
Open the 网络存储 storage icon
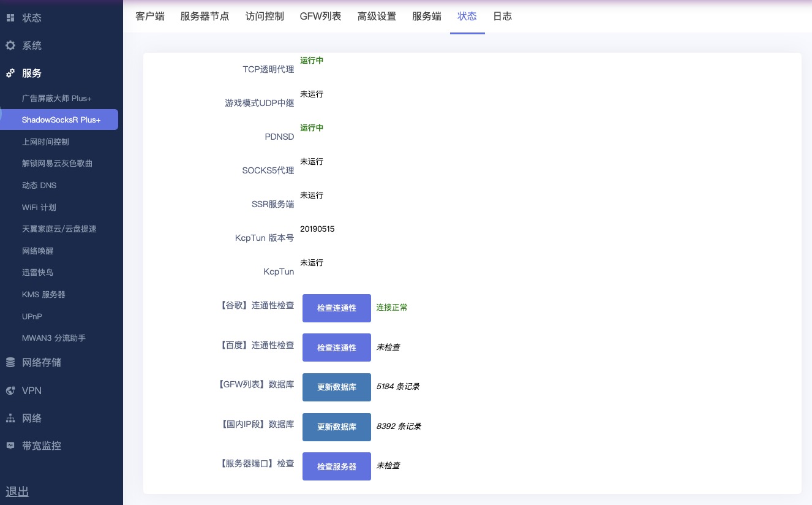coord(10,362)
